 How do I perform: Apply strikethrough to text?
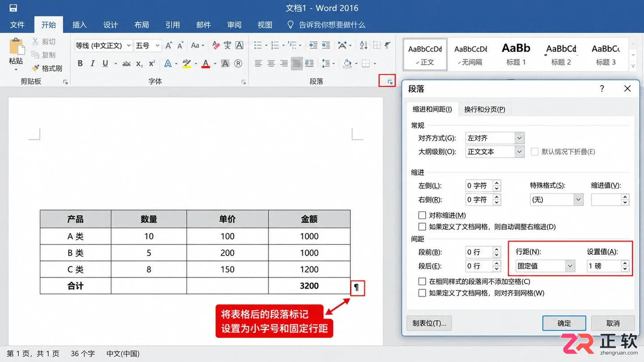pyautogui.click(x=127, y=63)
